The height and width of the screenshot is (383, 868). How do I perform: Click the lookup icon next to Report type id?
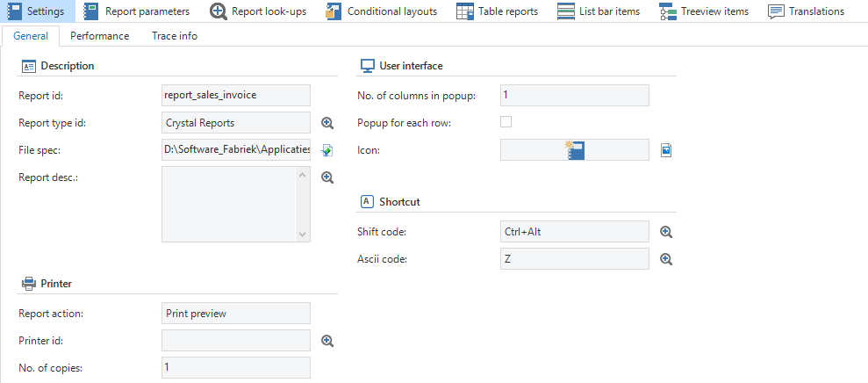tap(327, 123)
